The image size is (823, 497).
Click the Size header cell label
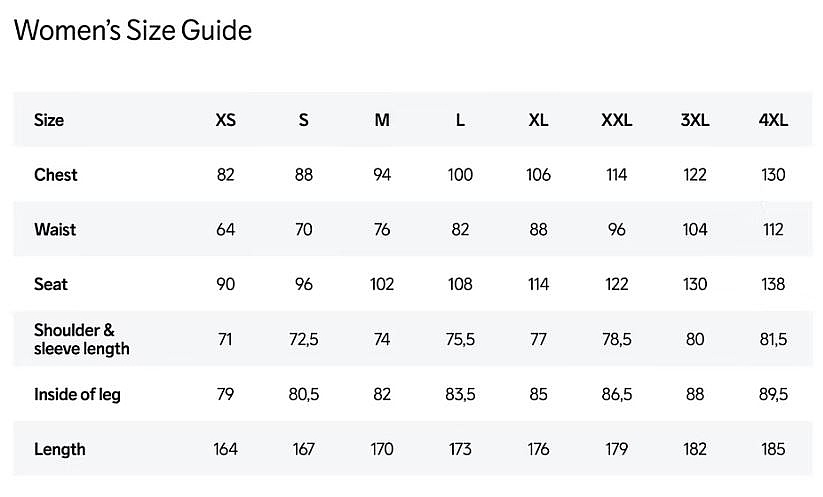point(49,120)
